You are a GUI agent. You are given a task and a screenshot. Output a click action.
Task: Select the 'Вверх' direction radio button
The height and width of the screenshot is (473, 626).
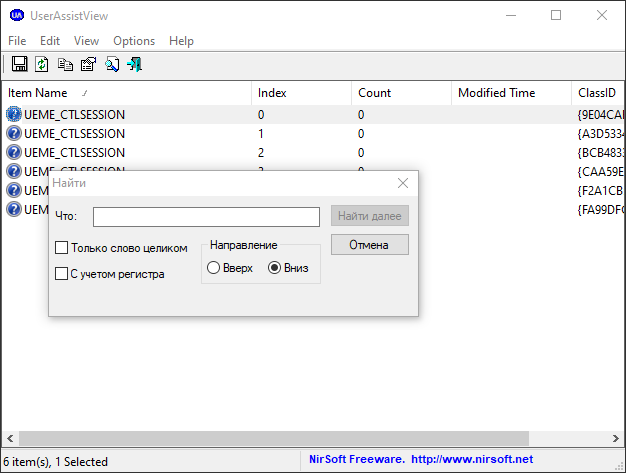(x=214, y=268)
